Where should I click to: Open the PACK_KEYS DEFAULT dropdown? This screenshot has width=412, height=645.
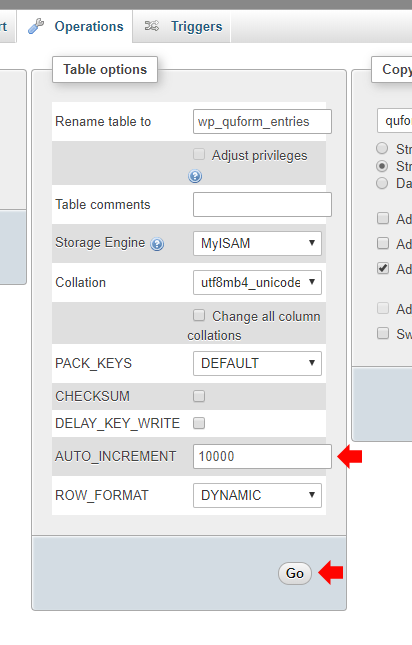[257, 363]
